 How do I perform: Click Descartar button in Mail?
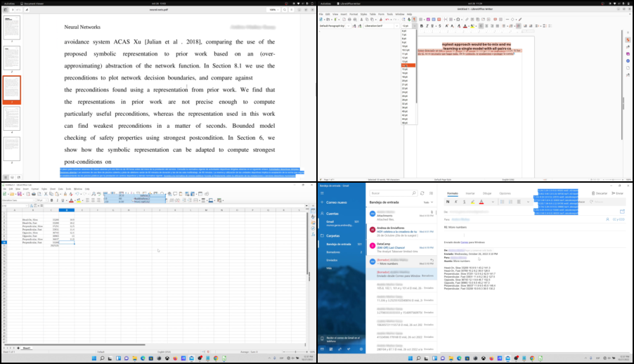[600, 193]
